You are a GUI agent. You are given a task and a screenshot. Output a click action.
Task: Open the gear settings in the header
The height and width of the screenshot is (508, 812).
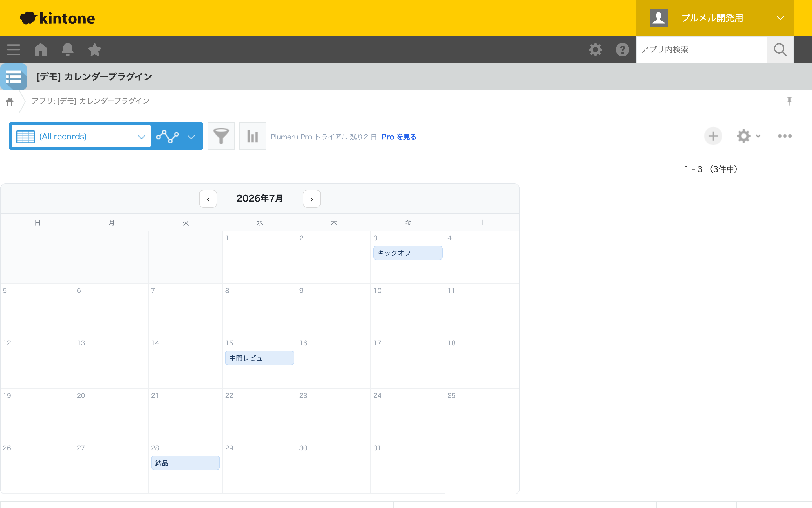coord(595,50)
